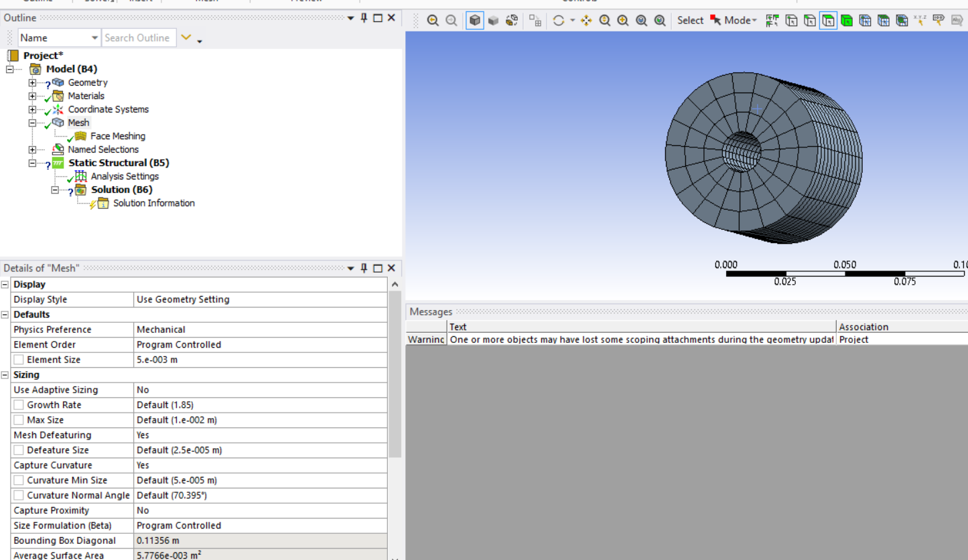Collapse the Display details section
Screen dimensions: 968x560
5,285
